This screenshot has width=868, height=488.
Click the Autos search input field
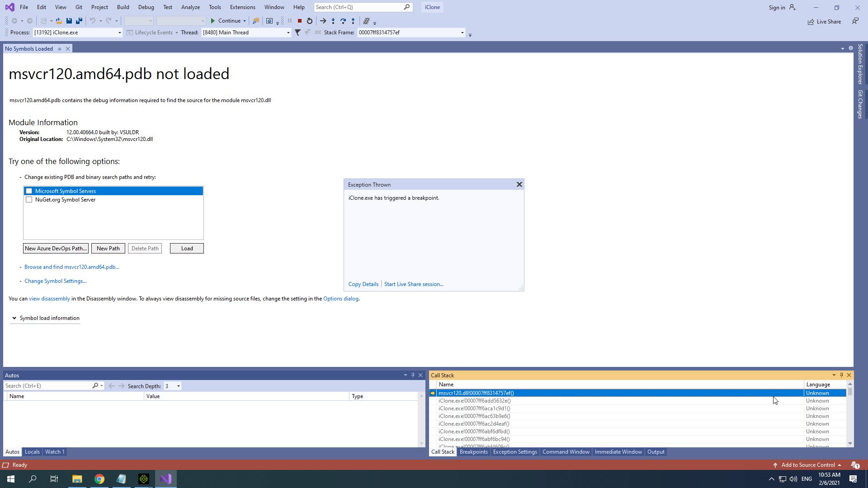click(47, 386)
